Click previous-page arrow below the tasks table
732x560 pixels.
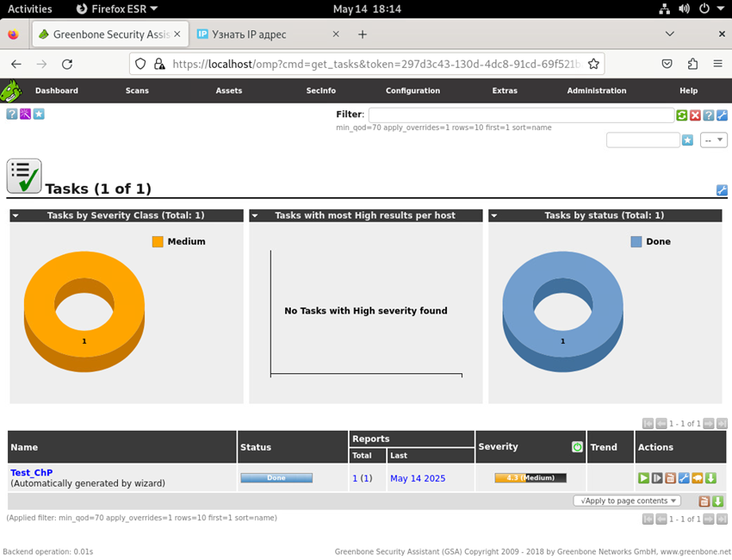coord(661,519)
